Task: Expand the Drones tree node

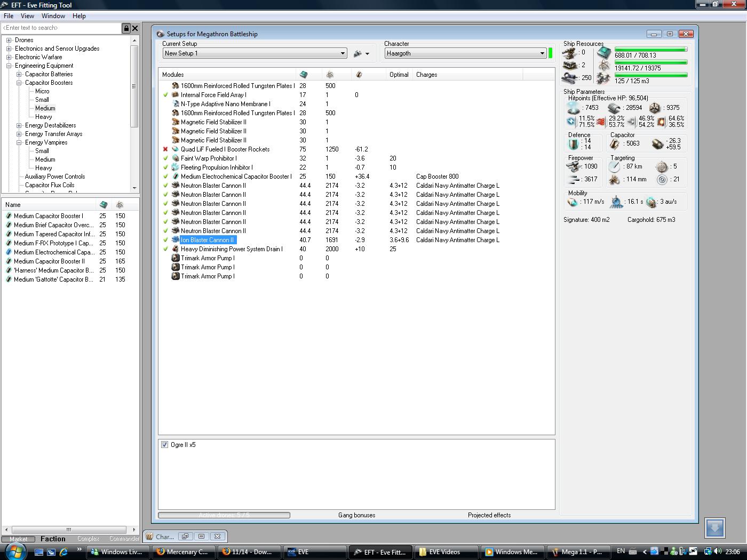Action: click(9, 40)
